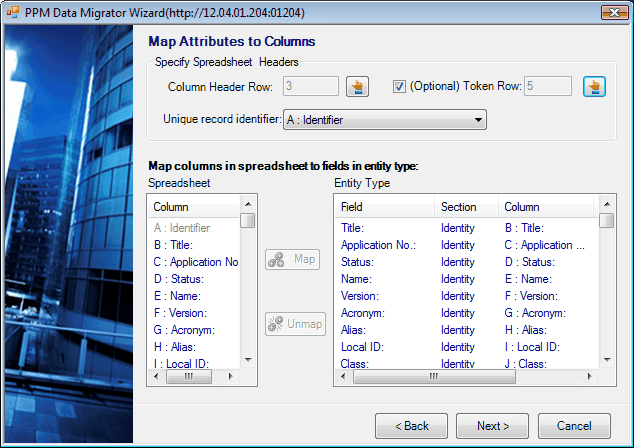Click the Column Header Row input field
Image resolution: width=634 pixels, height=448 pixels.
311,87
